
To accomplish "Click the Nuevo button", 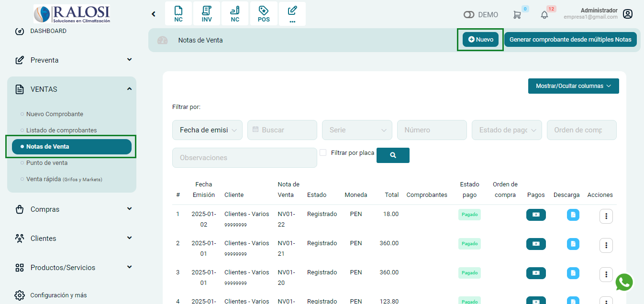I will 480,40.
